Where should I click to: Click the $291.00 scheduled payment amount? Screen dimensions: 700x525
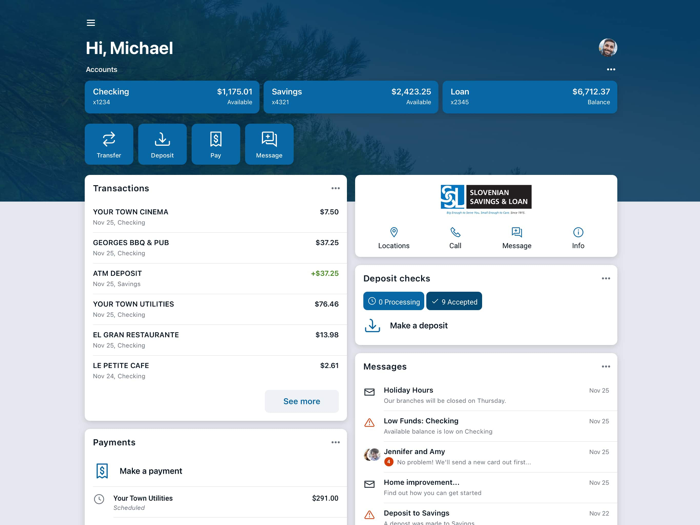(325, 498)
